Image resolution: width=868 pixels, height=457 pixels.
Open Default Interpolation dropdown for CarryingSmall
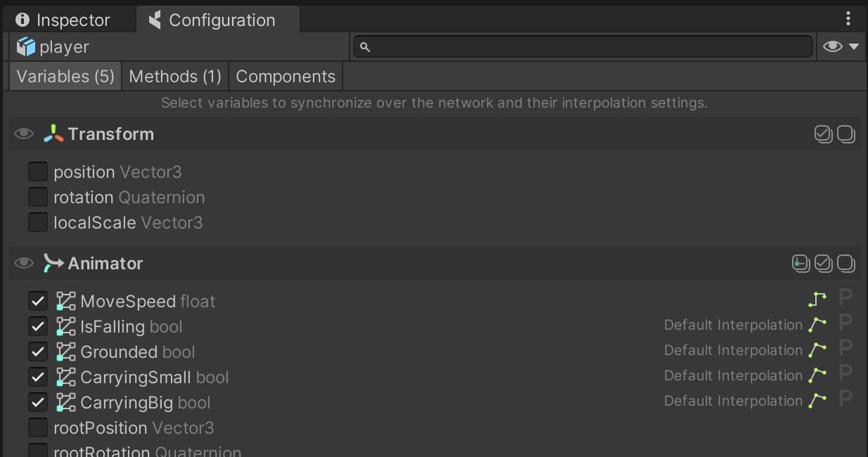[x=733, y=376]
